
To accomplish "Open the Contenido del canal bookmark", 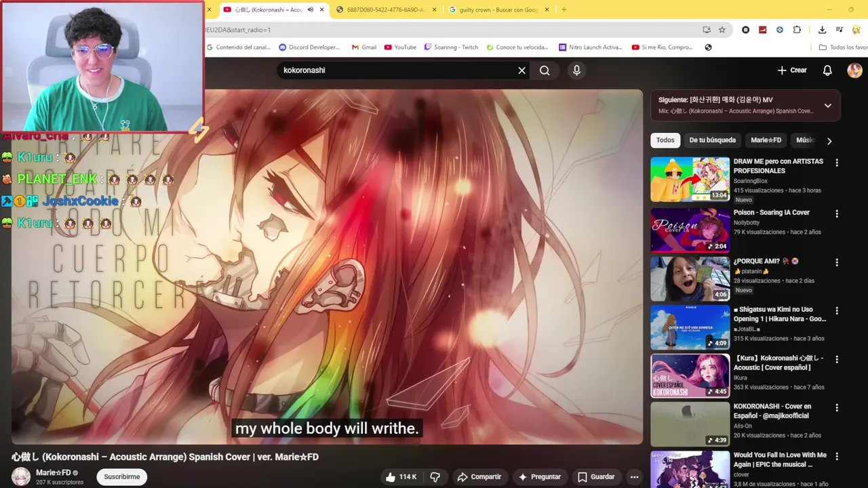I will [239, 47].
